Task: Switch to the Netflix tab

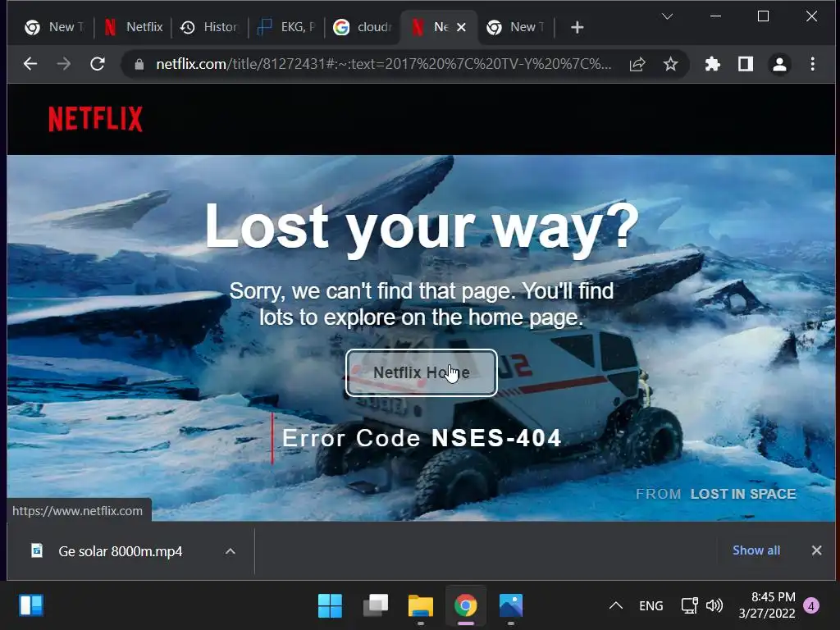Action: pos(134,27)
